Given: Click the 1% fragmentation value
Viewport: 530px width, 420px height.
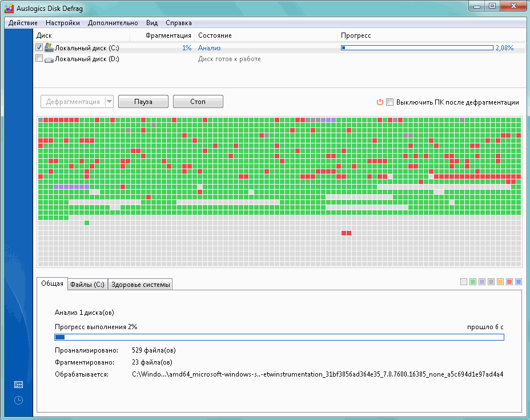Looking at the screenshot, I should pyautogui.click(x=187, y=47).
